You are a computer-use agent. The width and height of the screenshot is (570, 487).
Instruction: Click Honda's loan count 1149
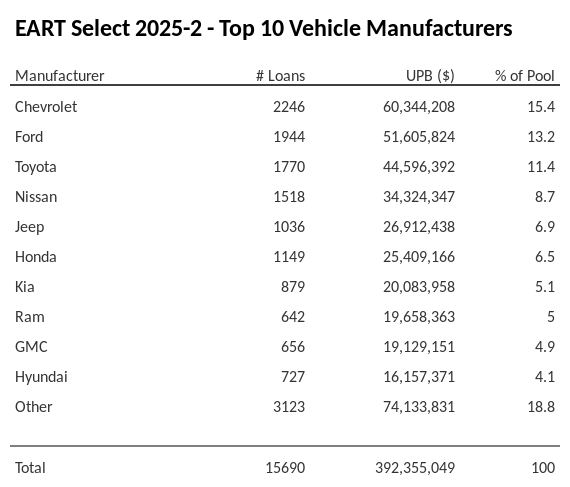289,257
